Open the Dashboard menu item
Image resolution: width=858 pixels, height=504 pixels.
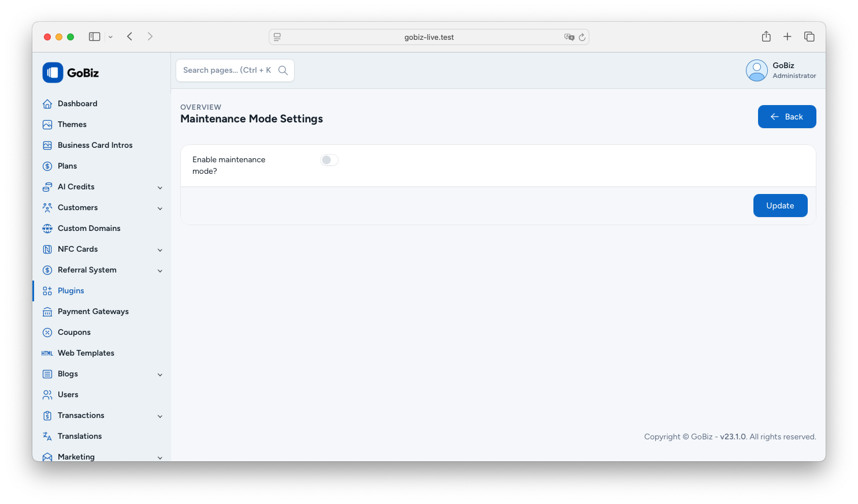click(102, 104)
